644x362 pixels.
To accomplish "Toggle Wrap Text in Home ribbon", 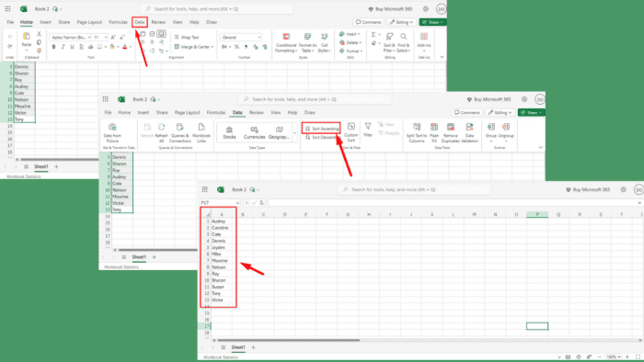I will click(x=187, y=38).
